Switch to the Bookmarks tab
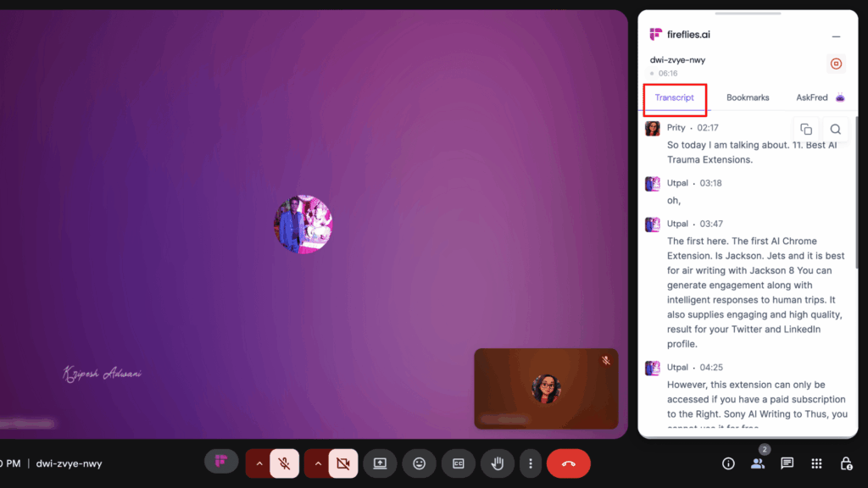Image resolution: width=868 pixels, height=488 pixels. (748, 97)
